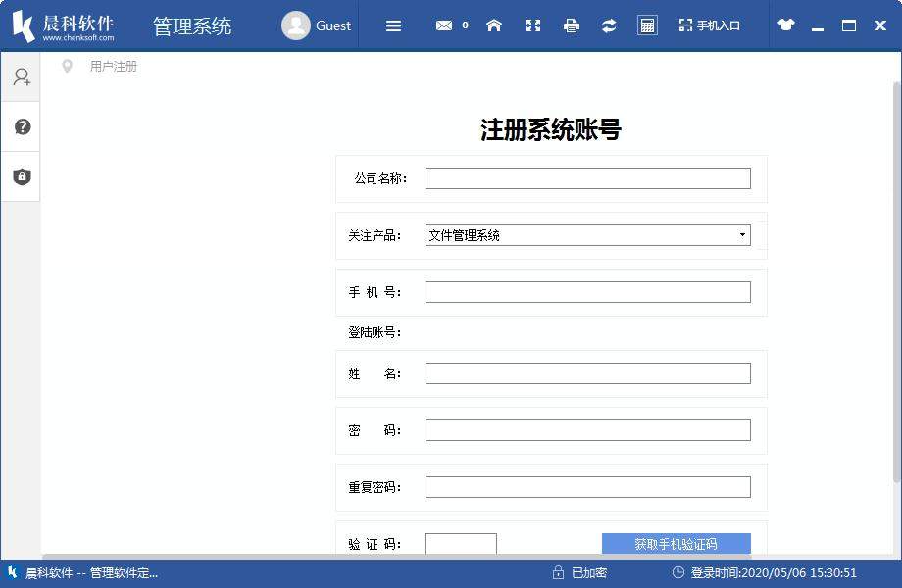Open the Guest account menu

coord(317,25)
